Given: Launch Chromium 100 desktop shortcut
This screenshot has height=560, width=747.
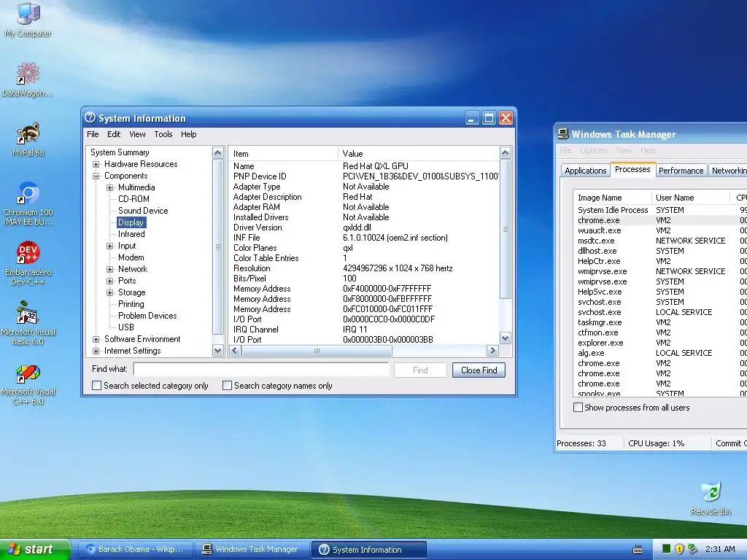Looking at the screenshot, I should pyautogui.click(x=28, y=203).
